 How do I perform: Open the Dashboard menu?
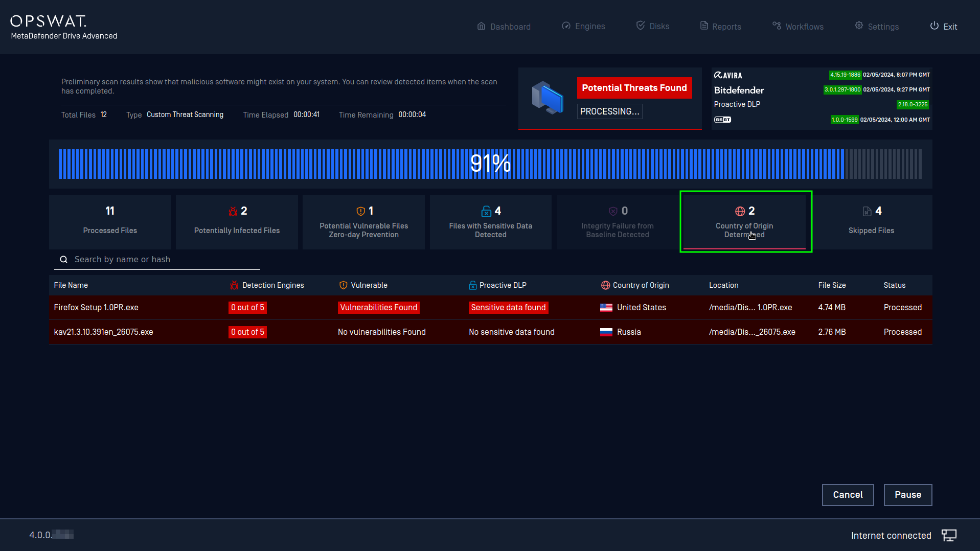[x=504, y=27]
